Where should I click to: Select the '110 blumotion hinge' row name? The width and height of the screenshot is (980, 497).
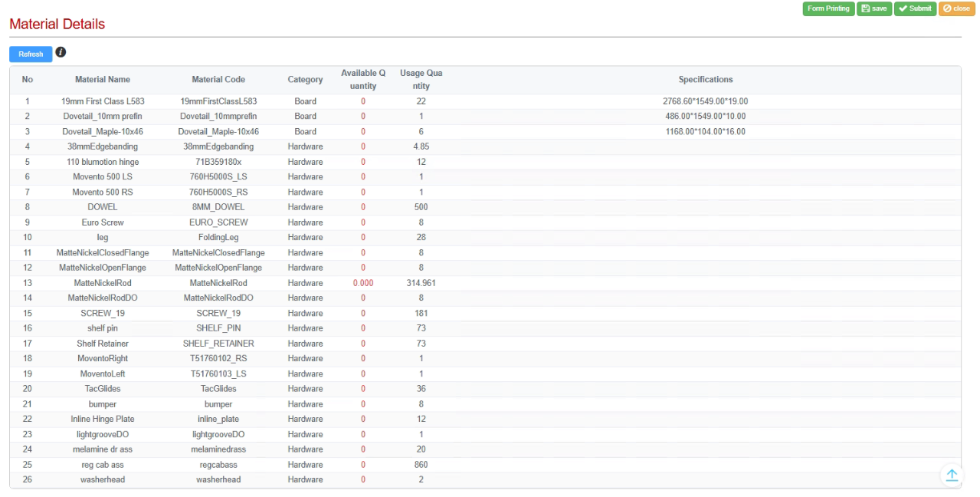click(x=103, y=162)
